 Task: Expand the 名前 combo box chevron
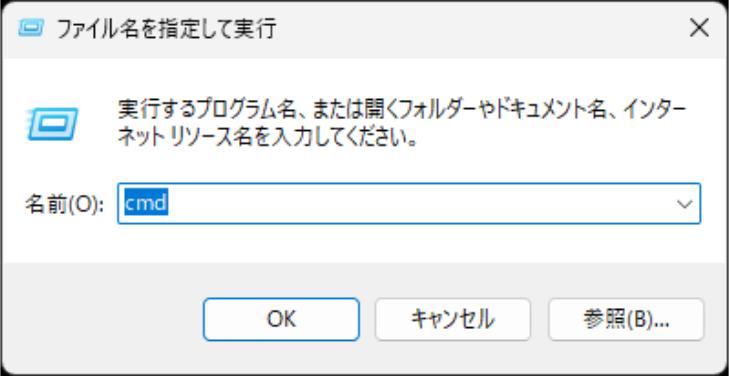pyautogui.click(x=684, y=204)
